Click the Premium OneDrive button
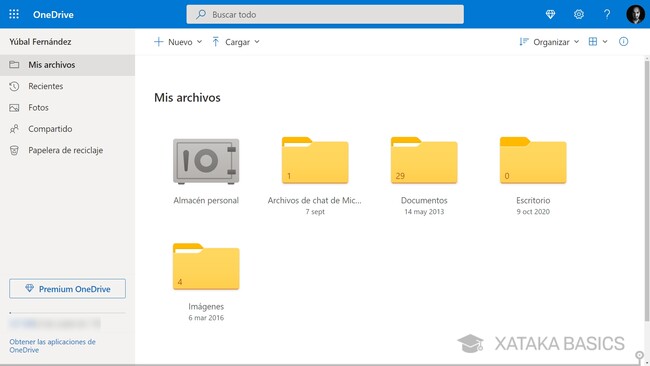 67,288
